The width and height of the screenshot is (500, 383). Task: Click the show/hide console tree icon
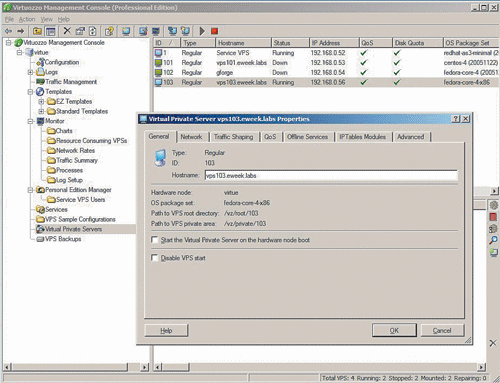(51, 31)
